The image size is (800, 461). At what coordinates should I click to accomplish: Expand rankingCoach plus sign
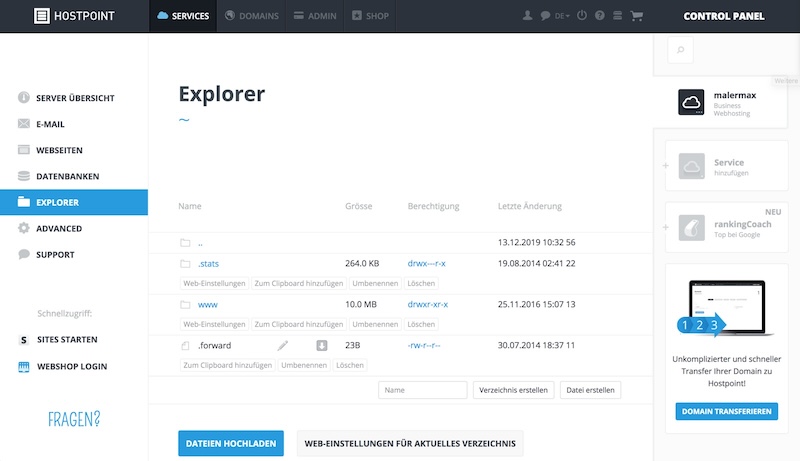click(665, 227)
